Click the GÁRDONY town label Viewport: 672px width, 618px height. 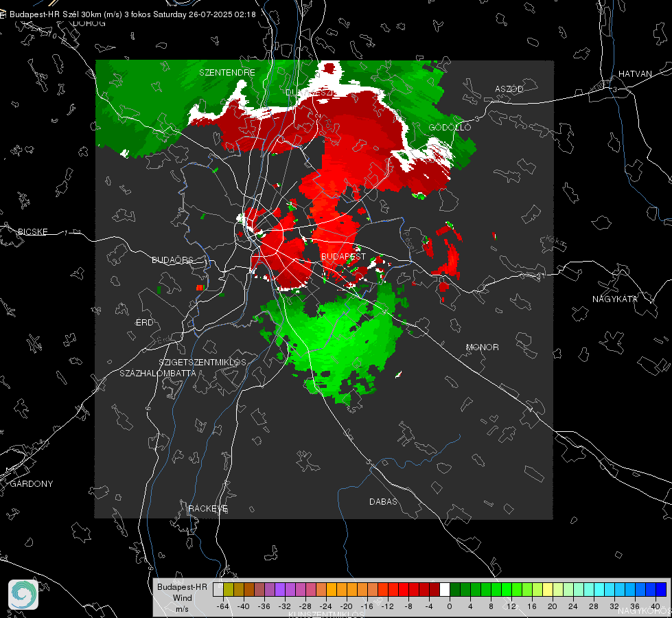[32, 484]
